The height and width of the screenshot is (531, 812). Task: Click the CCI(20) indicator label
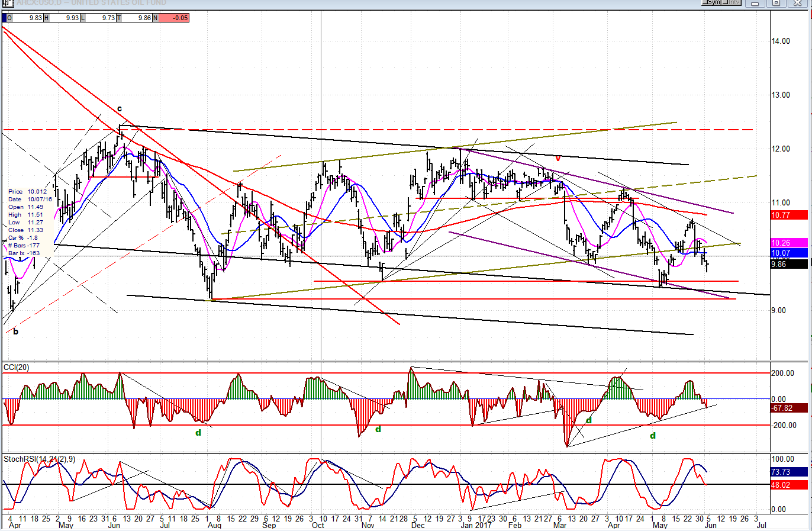17,368
